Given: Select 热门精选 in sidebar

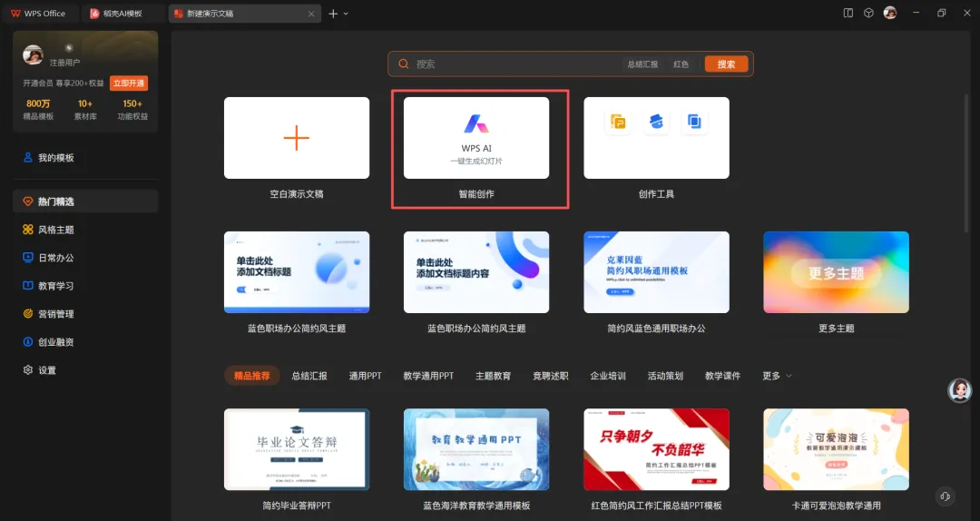Looking at the screenshot, I should 85,202.
